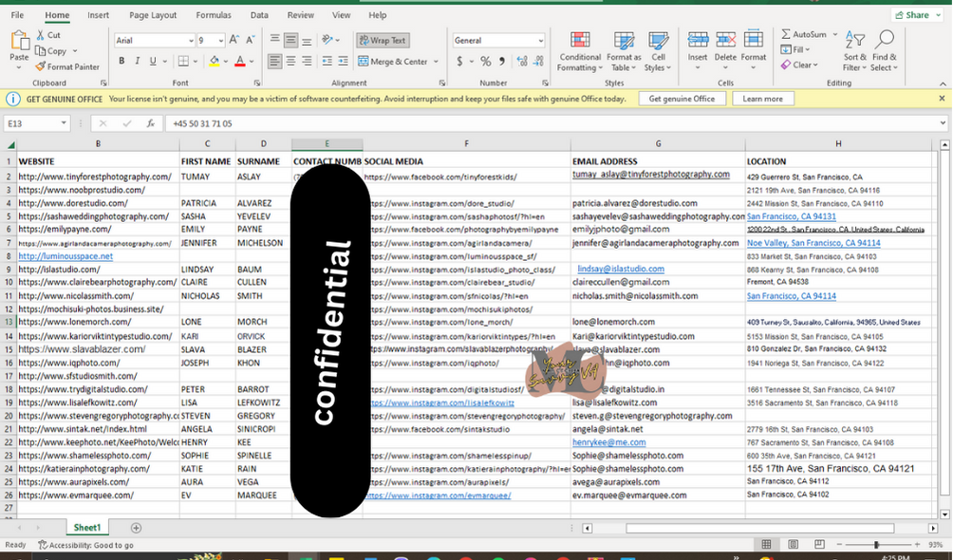953x560 pixels.
Task: Click the Orientation text angle icon
Action: 328,40
